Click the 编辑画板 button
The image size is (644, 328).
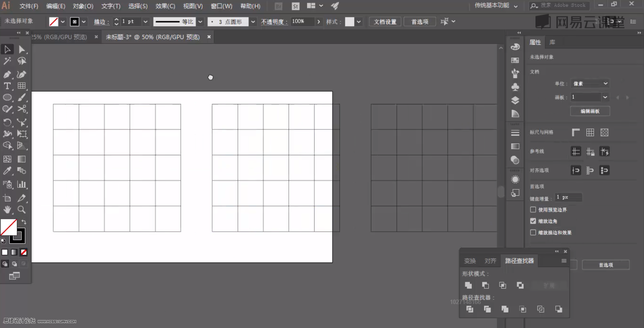[590, 111]
